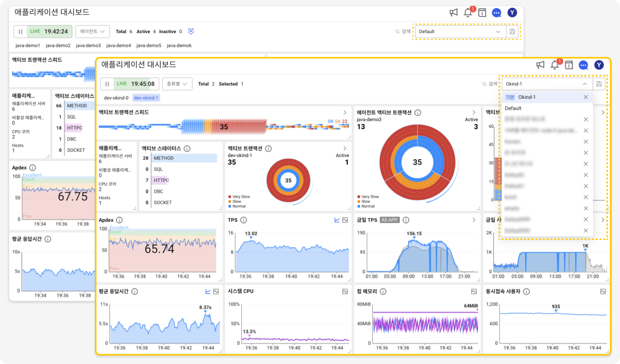Select java-demo1 agent in back window
620x364 pixels.
point(28,46)
